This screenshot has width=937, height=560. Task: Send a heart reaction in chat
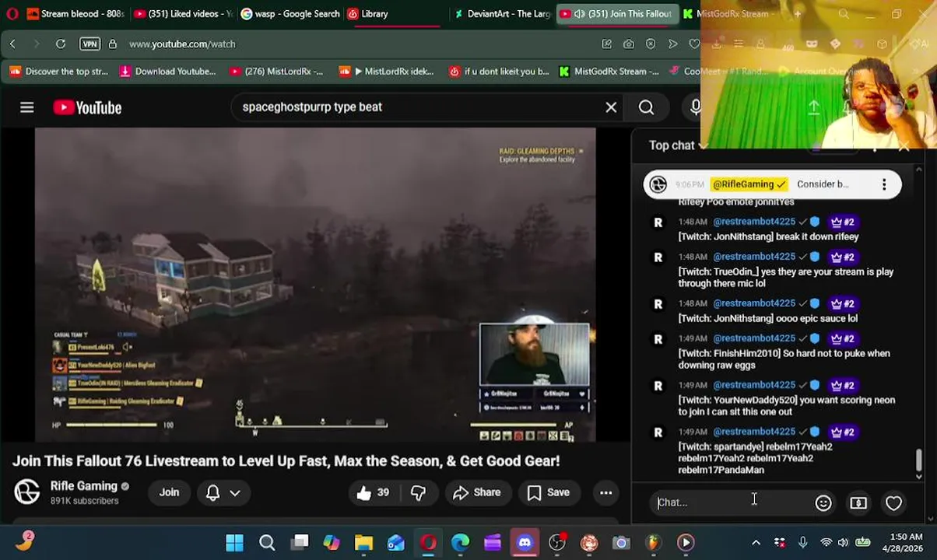coord(893,503)
